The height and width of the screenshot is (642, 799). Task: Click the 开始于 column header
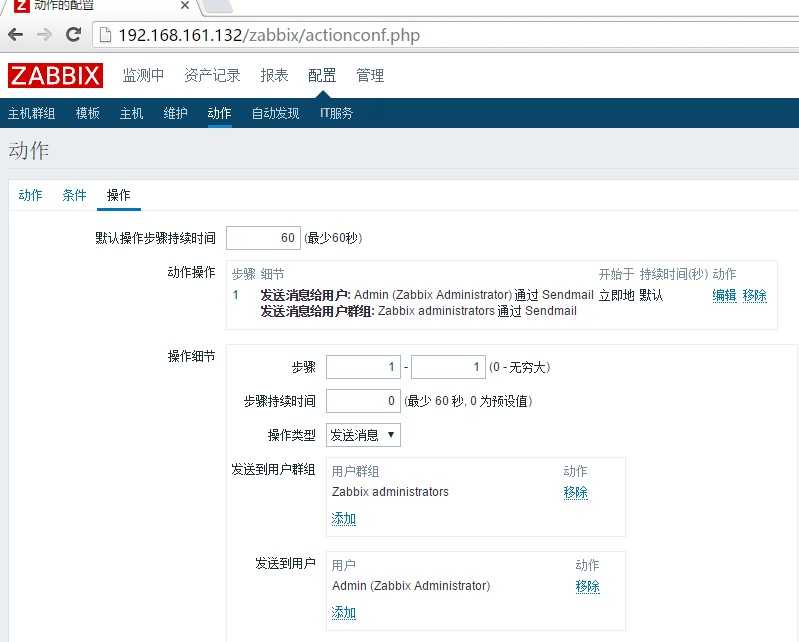pyautogui.click(x=617, y=274)
